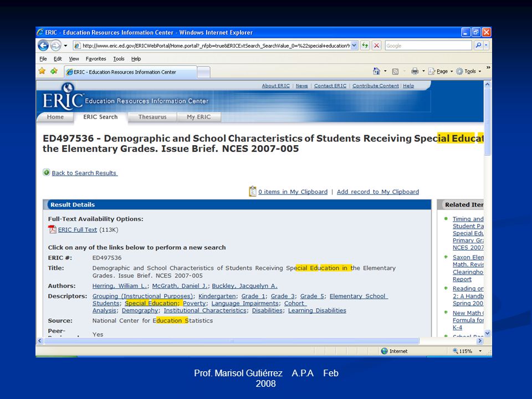532x399 pixels.
Task: Click the Learning Disabilities descriptor link
Action: [x=317, y=310]
